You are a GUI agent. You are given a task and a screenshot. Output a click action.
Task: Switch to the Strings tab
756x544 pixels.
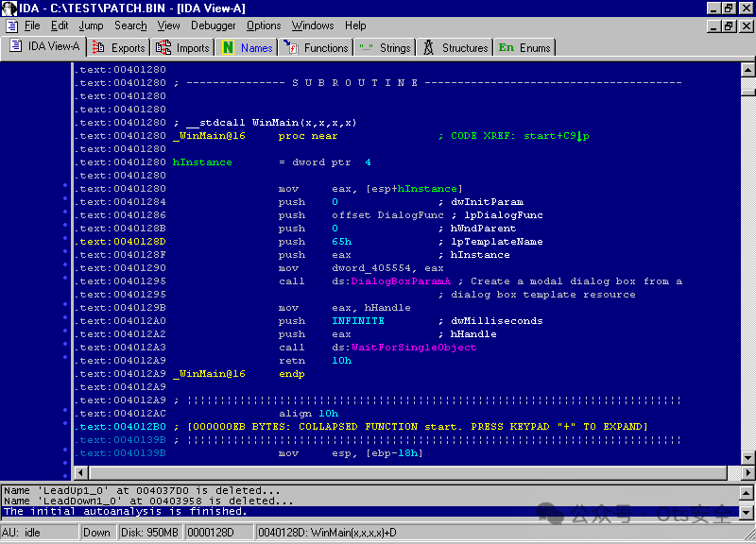coord(385,48)
